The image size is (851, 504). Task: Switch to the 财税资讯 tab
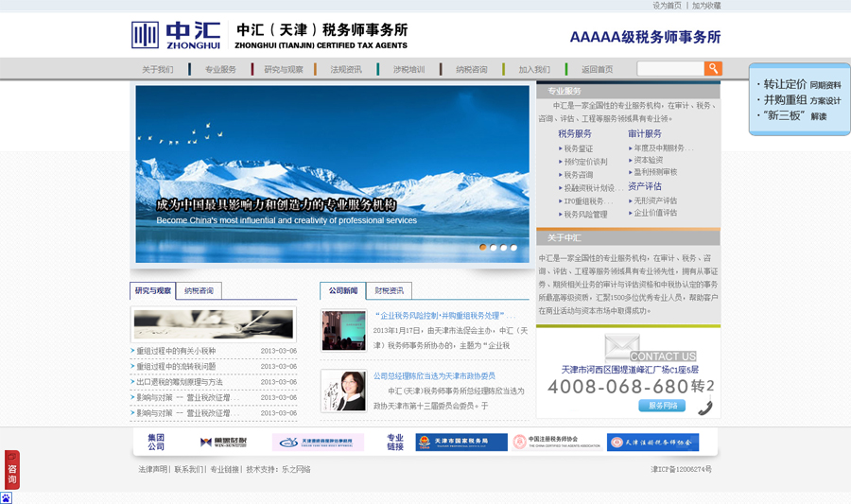click(390, 291)
